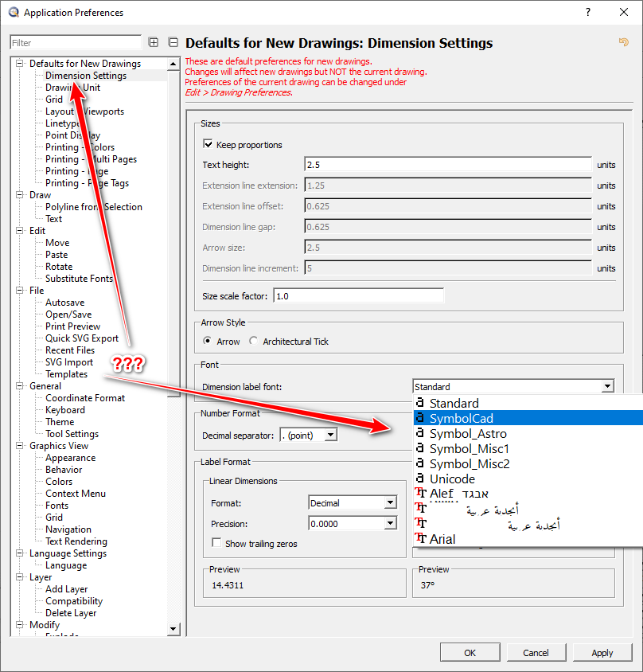Open the linear Format Decimal dropdown

coord(353,502)
